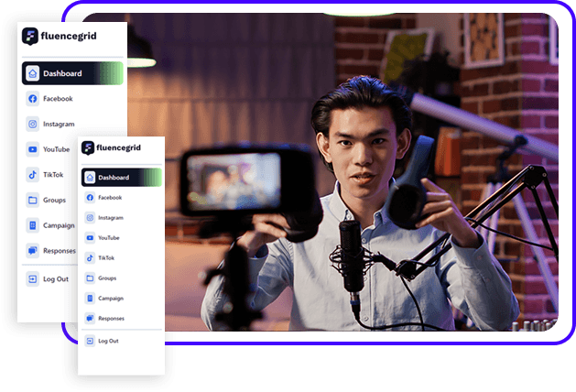Select YouTube label in front sidebar panel
This screenshot has width=576, height=392.
pyautogui.click(x=109, y=238)
